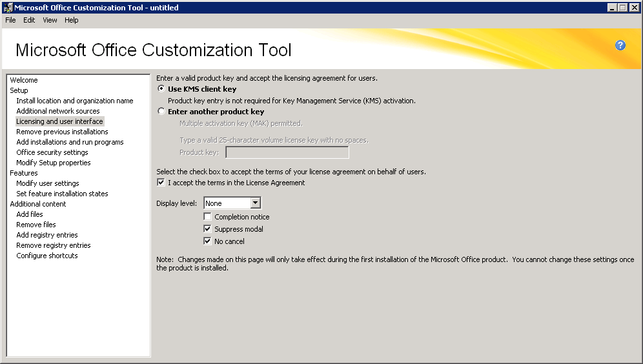Maximize the Office Customization Tool window
Screen dimensions: 643x364
pyautogui.click(x=622, y=7)
